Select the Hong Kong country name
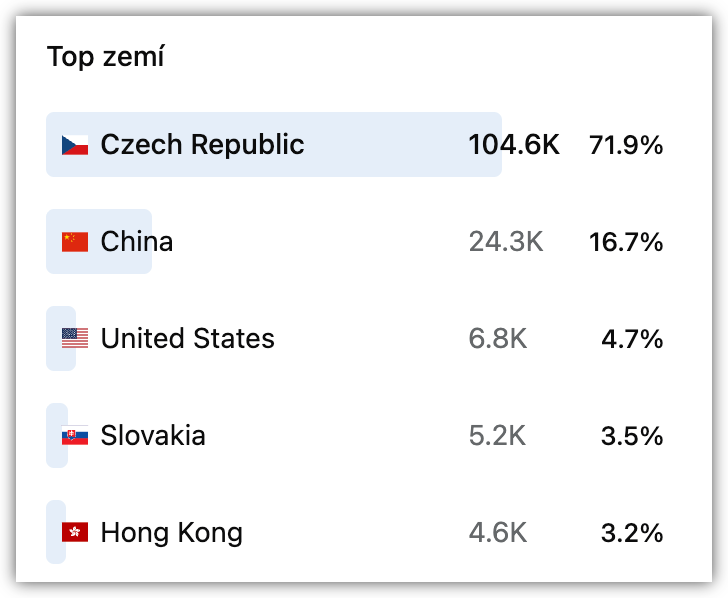This screenshot has width=728, height=598. click(172, 533)
